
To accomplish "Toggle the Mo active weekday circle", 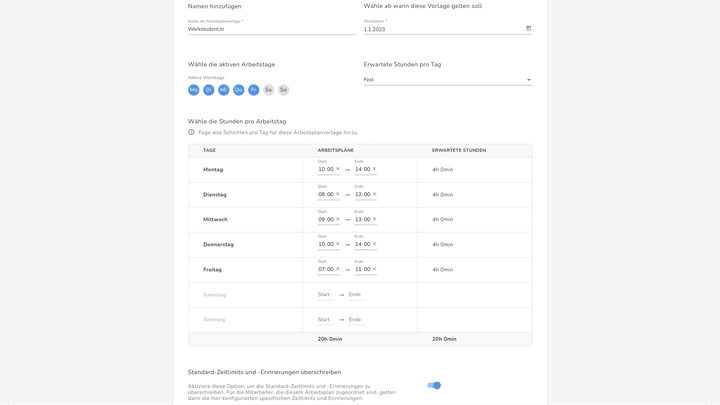I will click(x=194, y=90).
